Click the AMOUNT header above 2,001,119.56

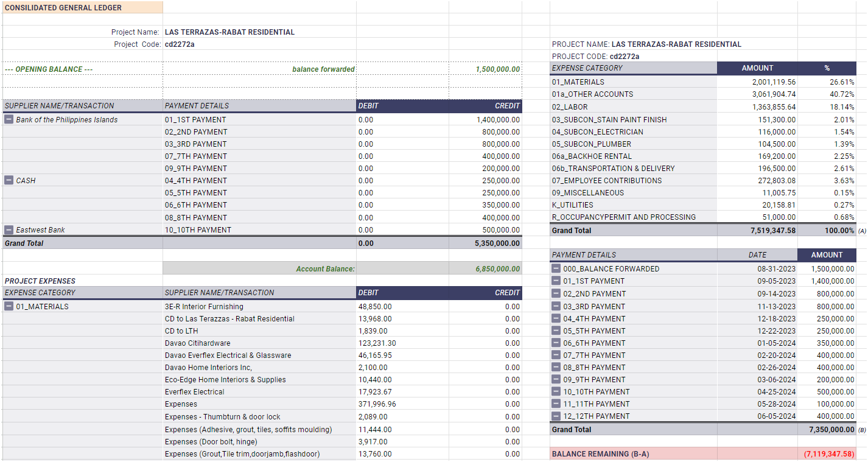(757, 68)
